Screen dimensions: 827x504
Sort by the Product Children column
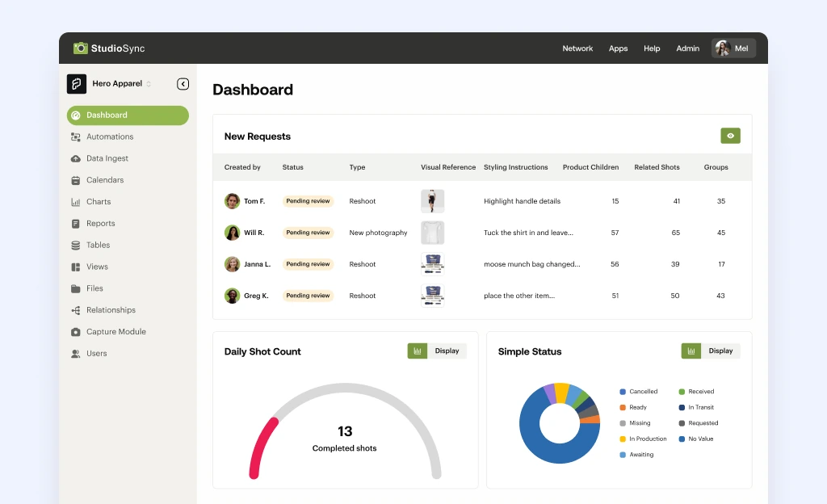(590, 167)
